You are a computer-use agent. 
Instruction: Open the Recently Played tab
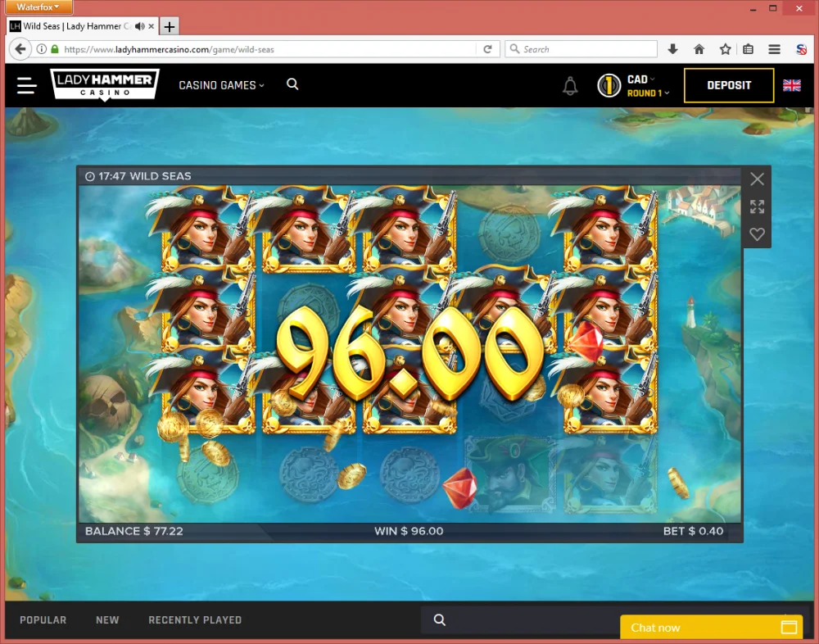pyautogui.click(x=195, y=620)
